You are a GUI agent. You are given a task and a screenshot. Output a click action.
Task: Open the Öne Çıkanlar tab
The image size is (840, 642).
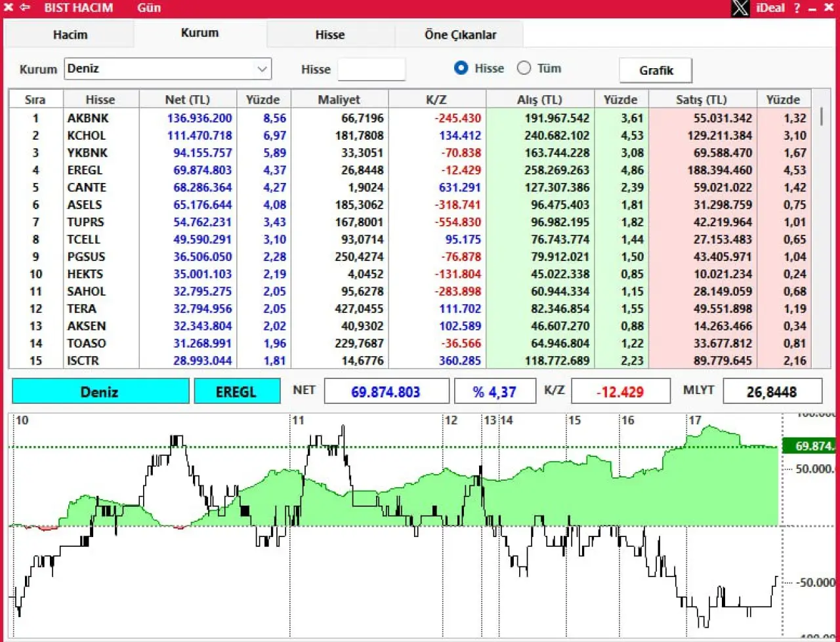point(460,35)
